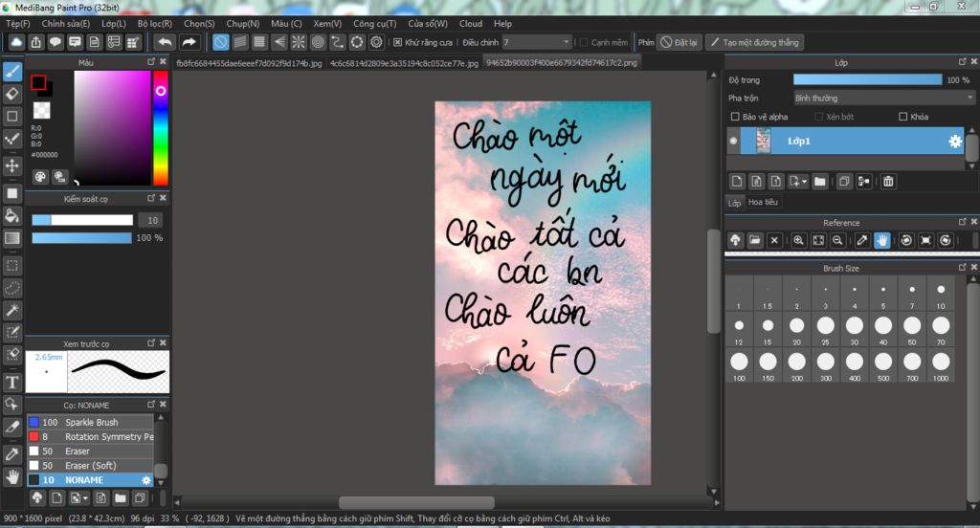Switch to 4c6c6814d2809e3a35194c8c052ce77e.jpg tab
Image resolution: width=980 pixels, height=528 pixels.
pyautogui.click(x=404, y=63)
